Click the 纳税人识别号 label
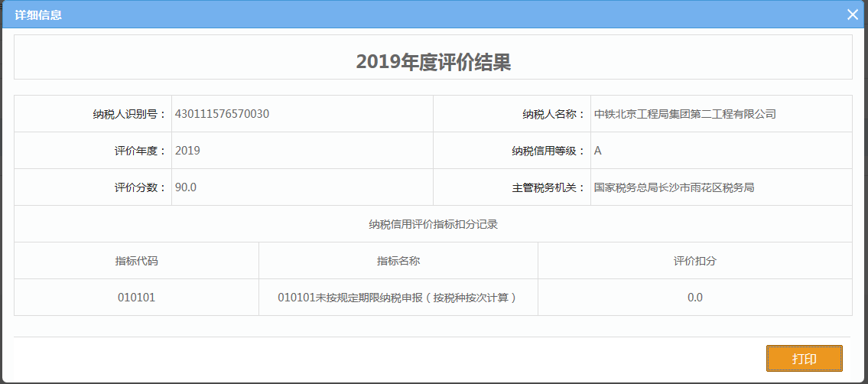 point(129,114)
